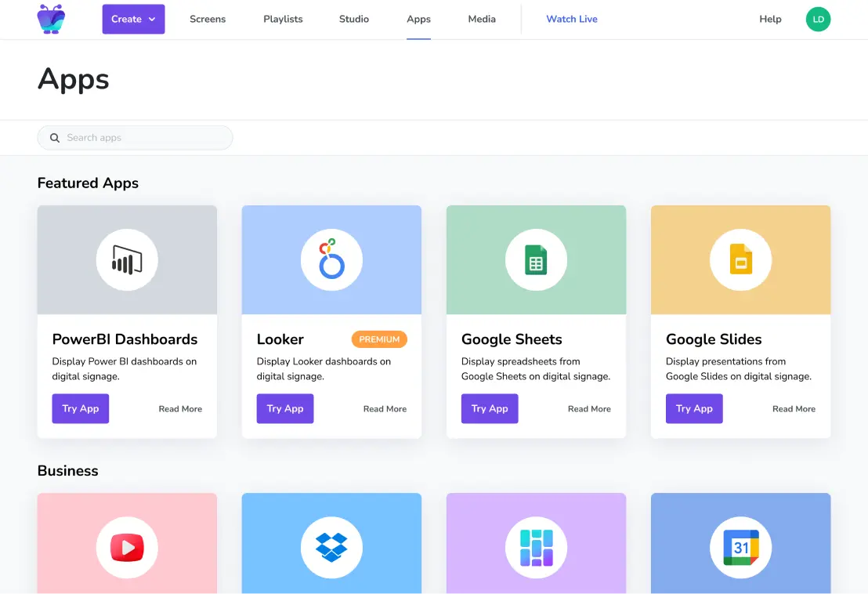The image size is (868, 594).
Task: Click the PowerBI Dashboards icon
Action: point(127,259)
